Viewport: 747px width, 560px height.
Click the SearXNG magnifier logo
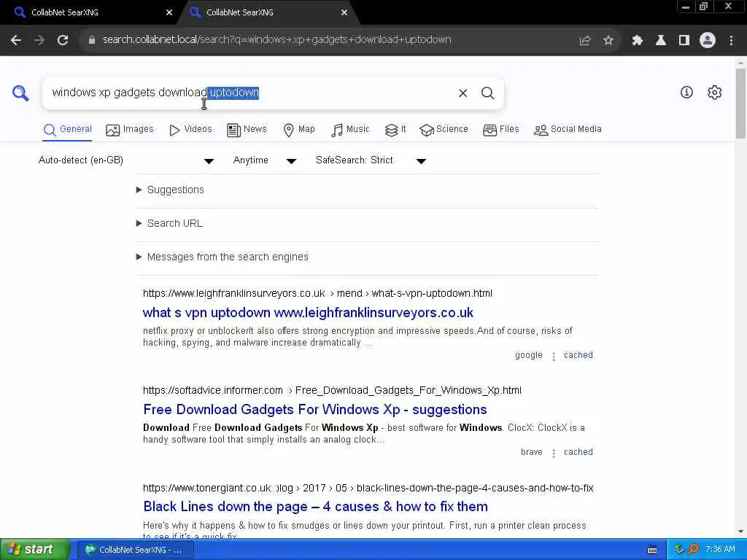coord(20,93)
